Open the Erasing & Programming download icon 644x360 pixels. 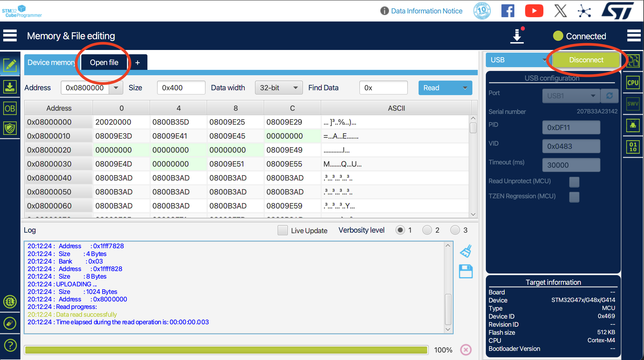[x=10, y=87]
